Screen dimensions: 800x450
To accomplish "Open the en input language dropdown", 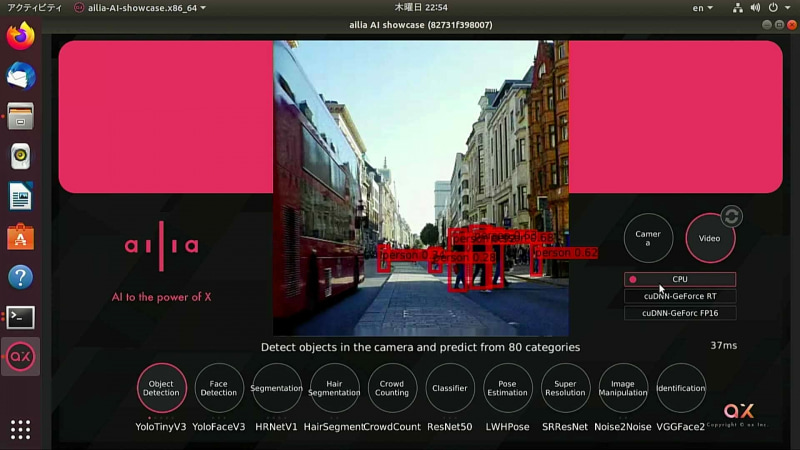I will (703, 8).
